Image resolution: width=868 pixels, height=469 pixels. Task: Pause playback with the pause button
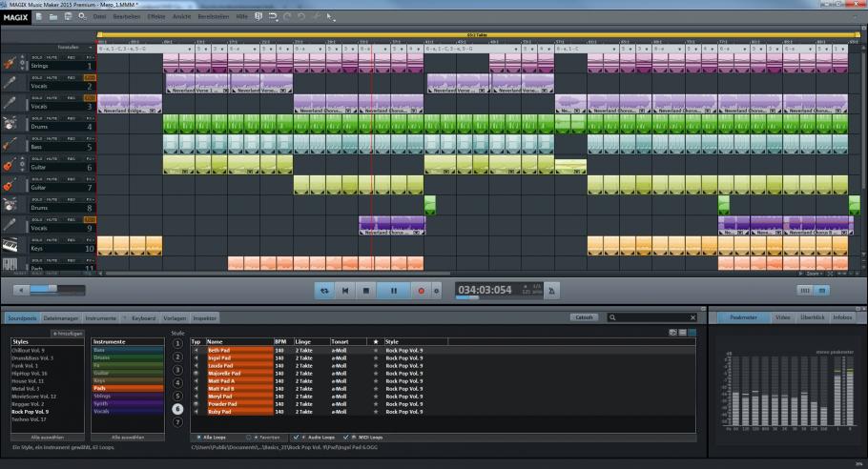[392, 290]
